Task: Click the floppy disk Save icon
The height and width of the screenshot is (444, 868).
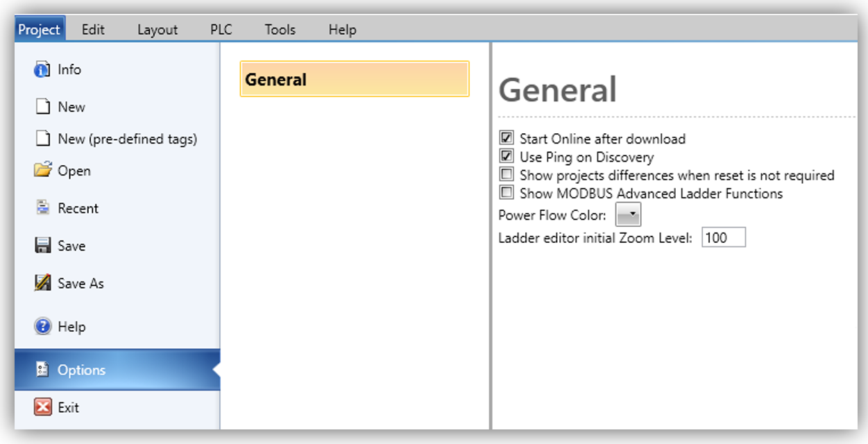Action: (43, 246)
